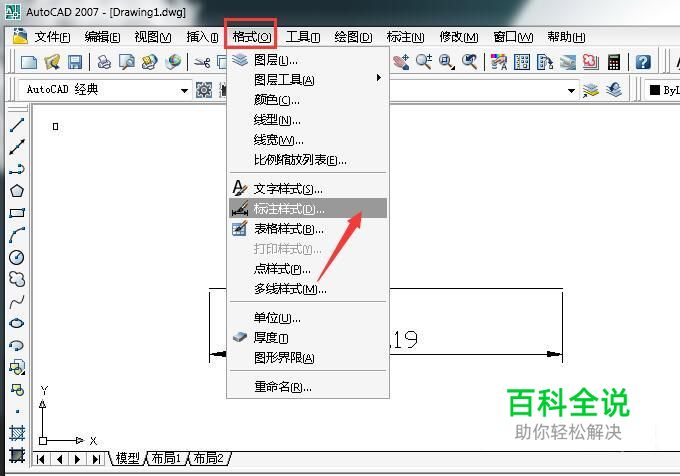Open the 标注(N) menu
Image resolution: width=680 pixels, height=476 pixels.
coord(405,37)
